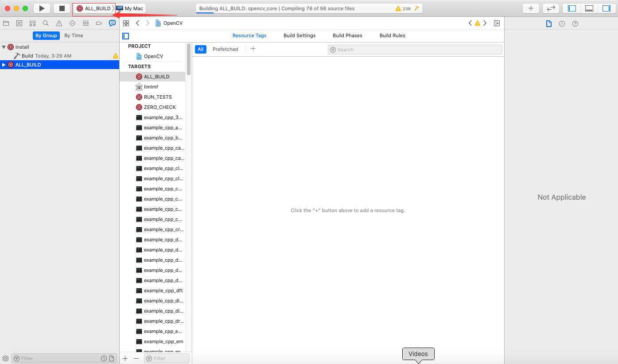Toggle the recent clock filter icon
This screenshot has height=364, width=618.
pyautogui.click(x=104, y=358)
